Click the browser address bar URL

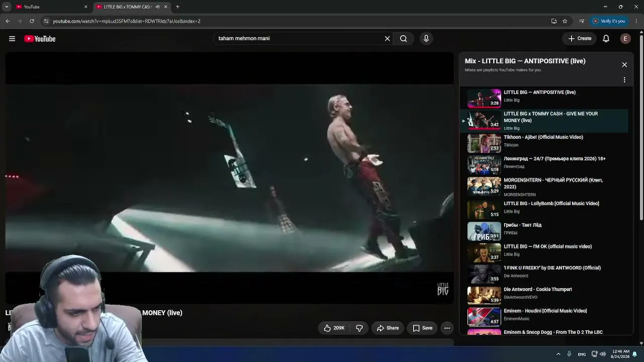tap(127, 21)
